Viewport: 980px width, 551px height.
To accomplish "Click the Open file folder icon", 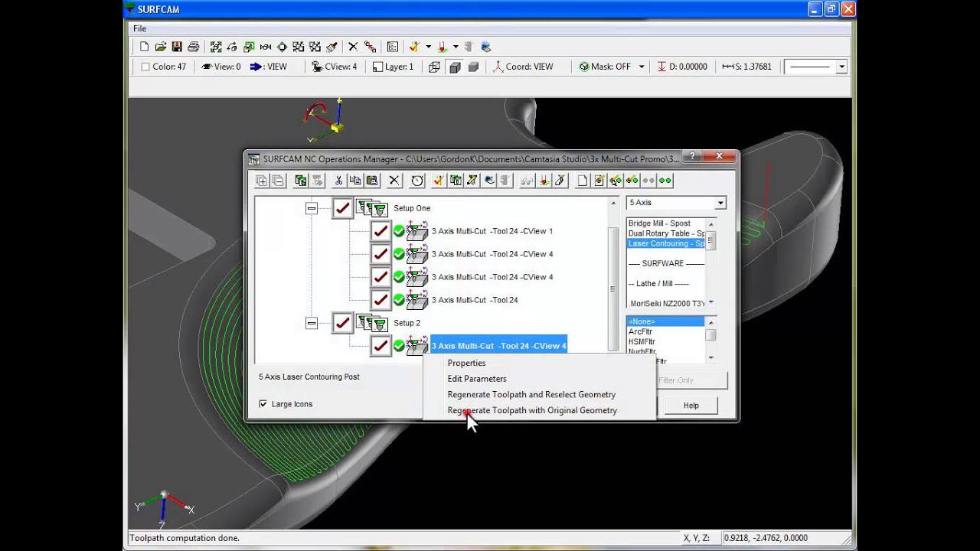I will point(161,47).
